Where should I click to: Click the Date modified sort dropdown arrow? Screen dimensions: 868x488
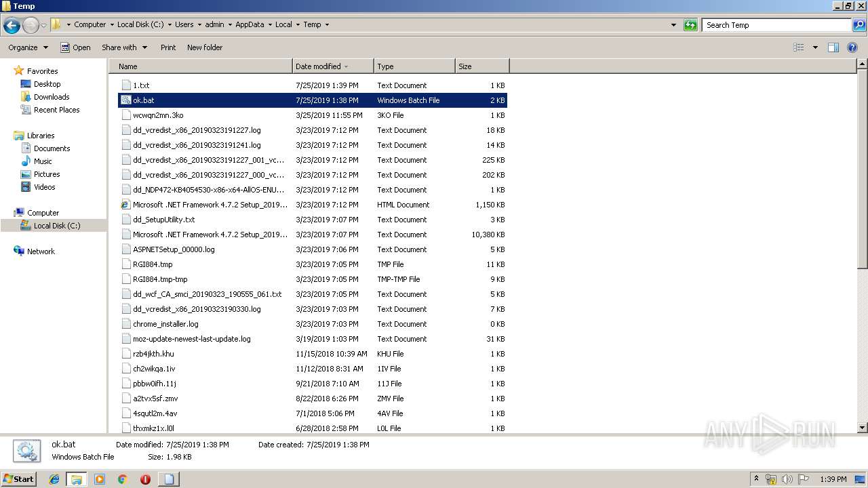(x=346, y=66)
